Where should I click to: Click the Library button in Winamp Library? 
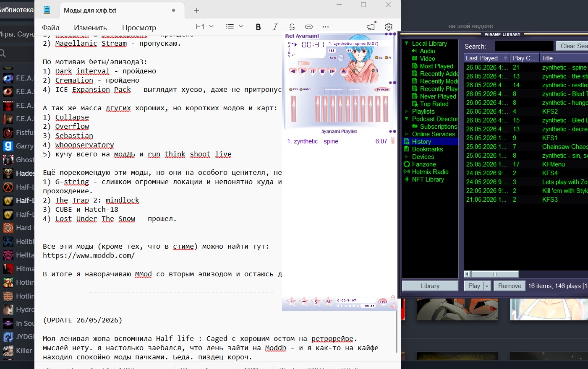[430, 286]
